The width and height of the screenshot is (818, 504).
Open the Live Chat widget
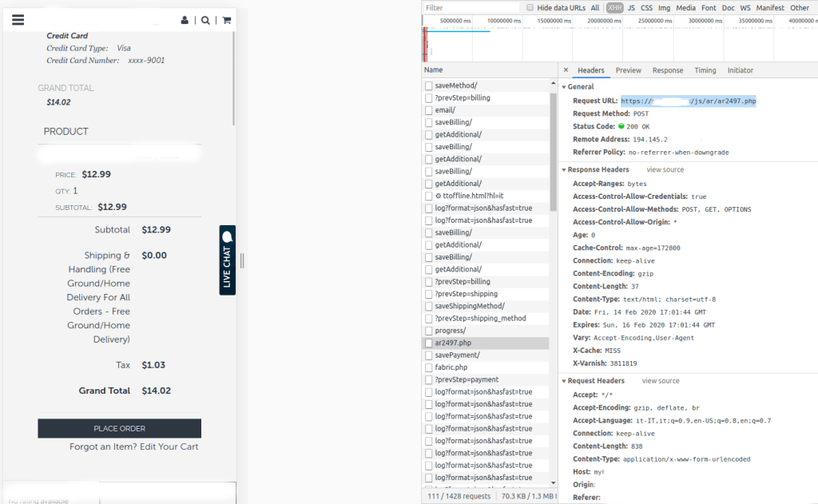(x=228, y=260)
